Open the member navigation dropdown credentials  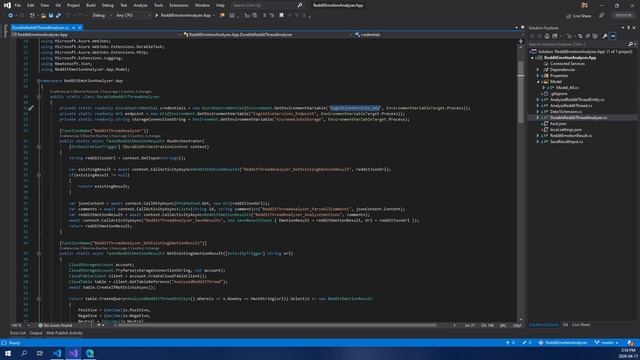439,35
